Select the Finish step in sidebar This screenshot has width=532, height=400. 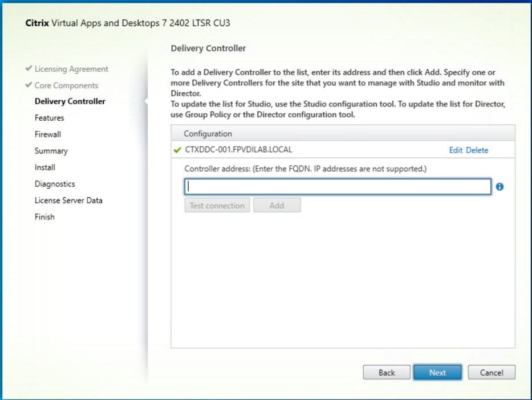coord(44,217)
